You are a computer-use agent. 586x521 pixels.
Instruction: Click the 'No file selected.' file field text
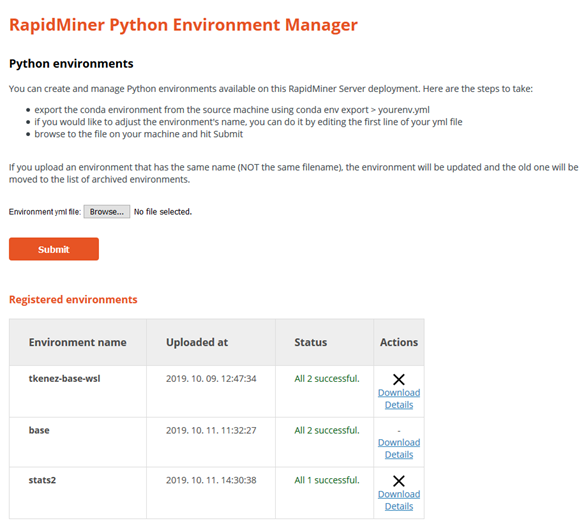point(163,212)
